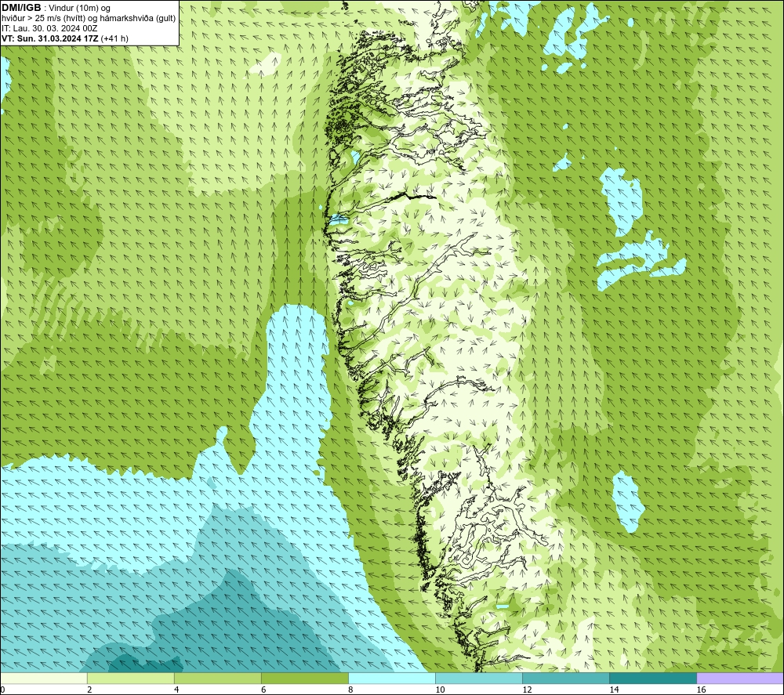
Task: Click the pale yellow 0–2 m/s legend swatch
Action: (x=44, y=678)
